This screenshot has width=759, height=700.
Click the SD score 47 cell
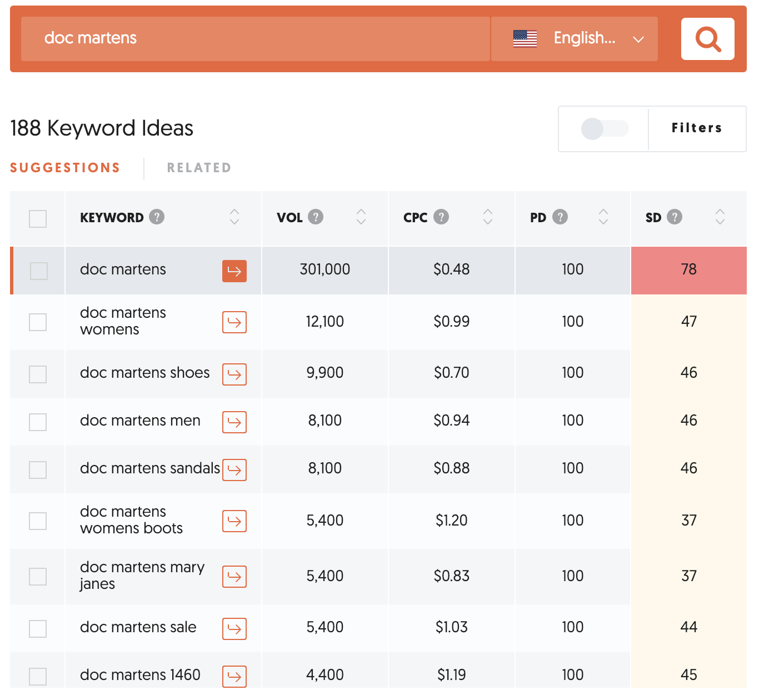click(x=689, y=322)
